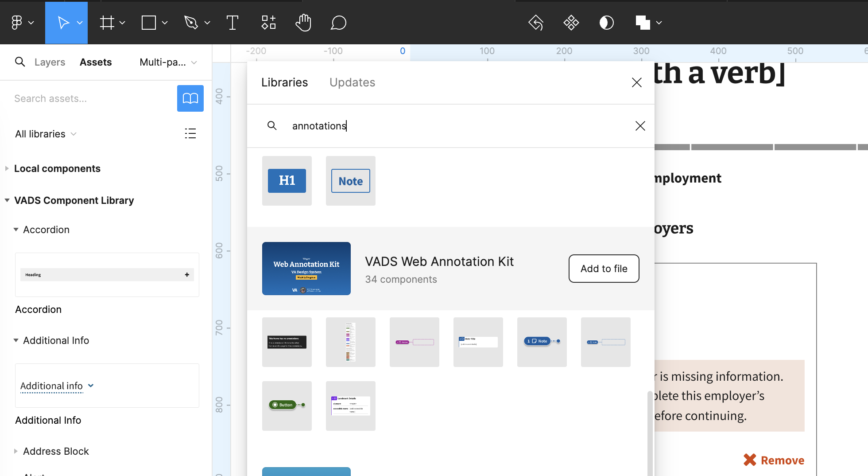Click the Create component icon
The height and width of the screenshot is (476, 868).
click(x=571, y=22)
